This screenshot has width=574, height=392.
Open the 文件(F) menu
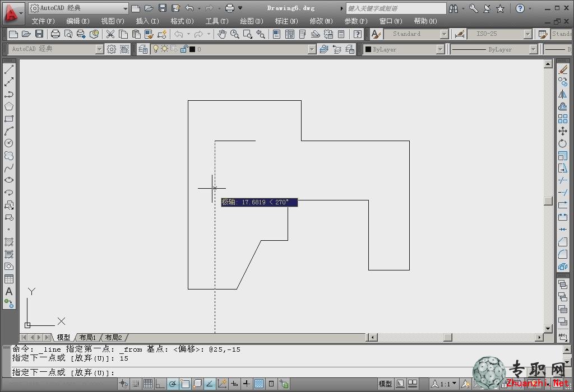pos(43,21)
